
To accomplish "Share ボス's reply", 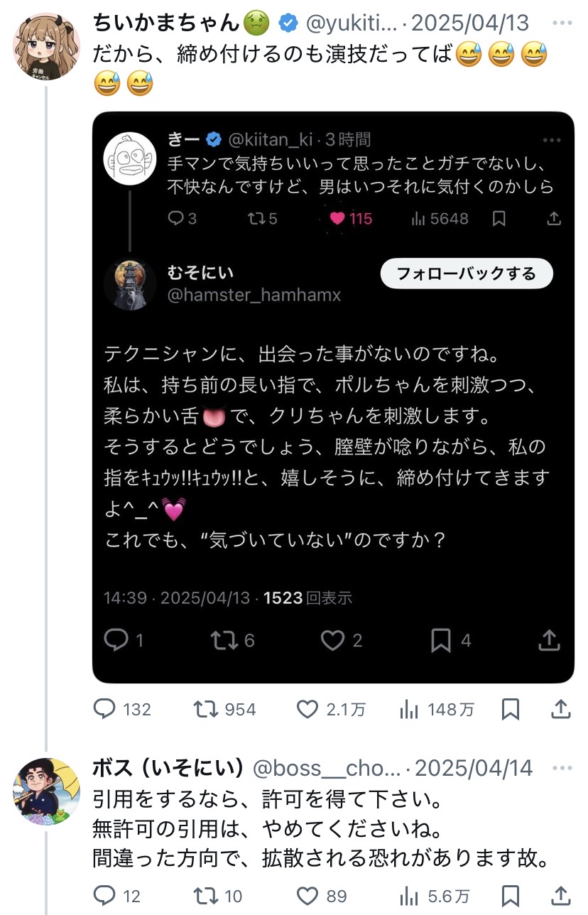I will (560, 896).
